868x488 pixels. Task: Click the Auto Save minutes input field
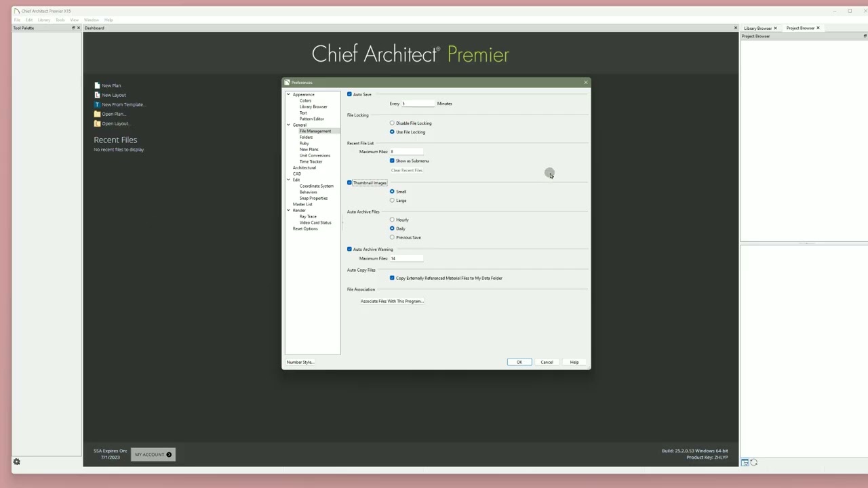[418, 104]
